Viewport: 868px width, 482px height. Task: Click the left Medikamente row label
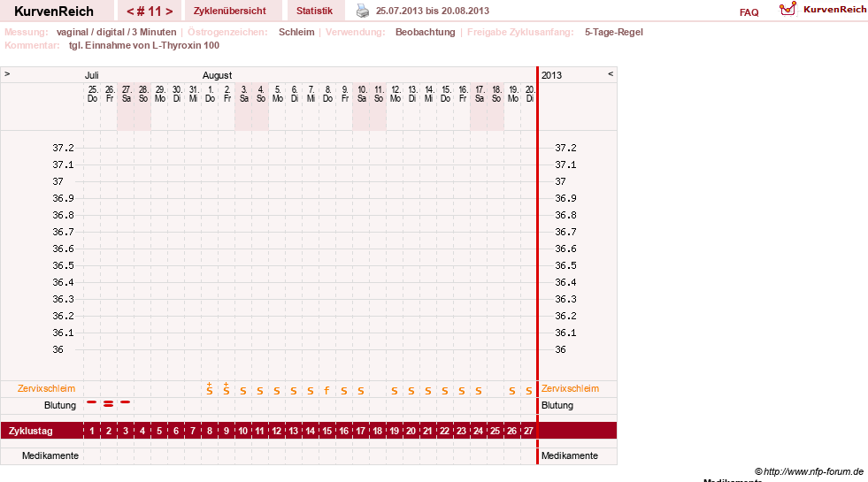click(50, 455)
